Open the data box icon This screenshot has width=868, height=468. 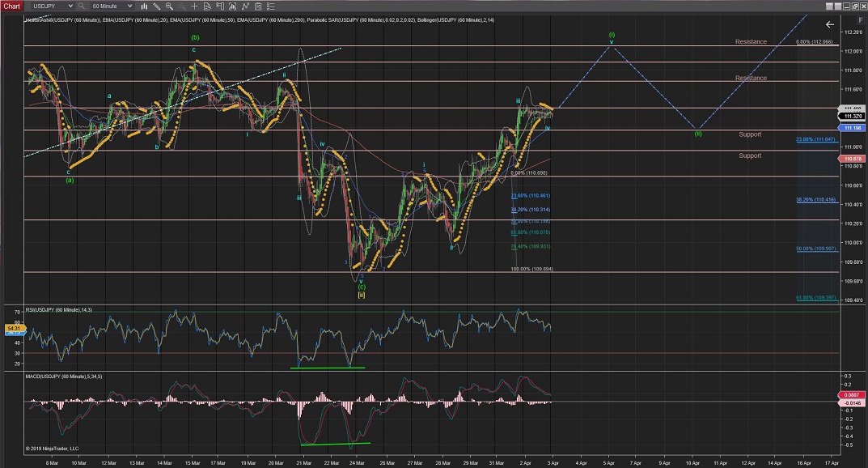coord(207,6)
